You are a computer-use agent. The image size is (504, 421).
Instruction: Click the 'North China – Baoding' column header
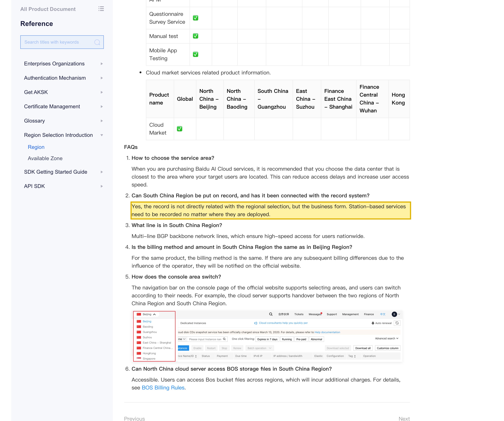click(x=239, y=99)
